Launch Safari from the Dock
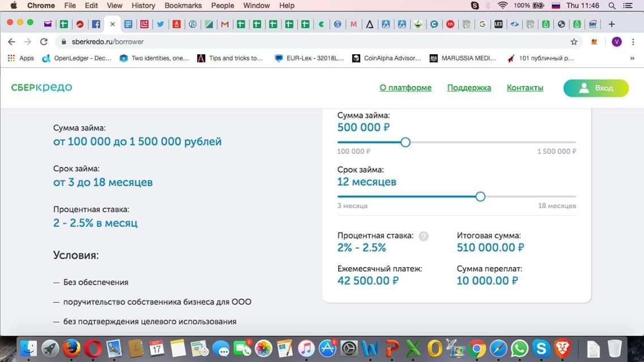 click(x=498, y=349)
